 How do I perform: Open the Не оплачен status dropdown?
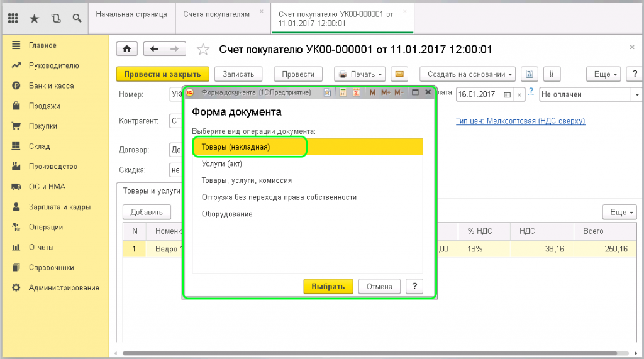click(x=637, y=94)
